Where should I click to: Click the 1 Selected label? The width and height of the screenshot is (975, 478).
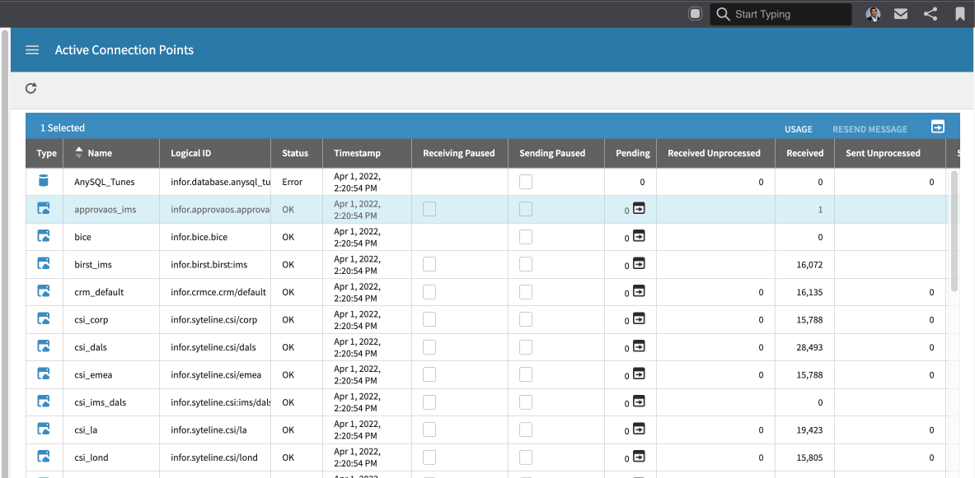pos(62,128)
